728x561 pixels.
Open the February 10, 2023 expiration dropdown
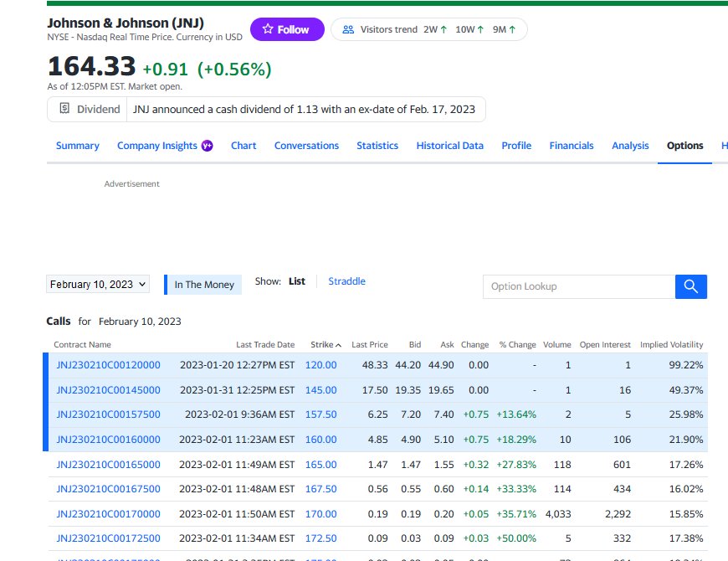[98, 284]
